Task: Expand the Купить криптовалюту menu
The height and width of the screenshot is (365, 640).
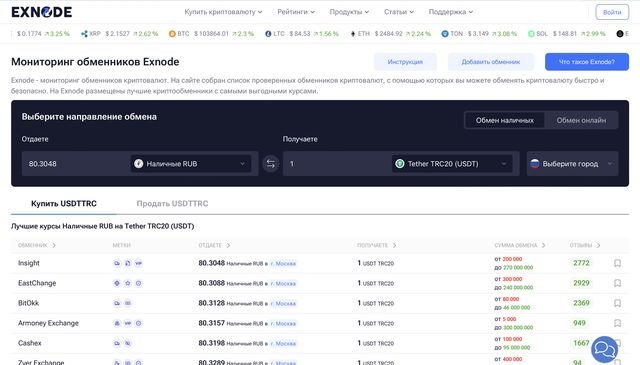Action: pos(223,12)
